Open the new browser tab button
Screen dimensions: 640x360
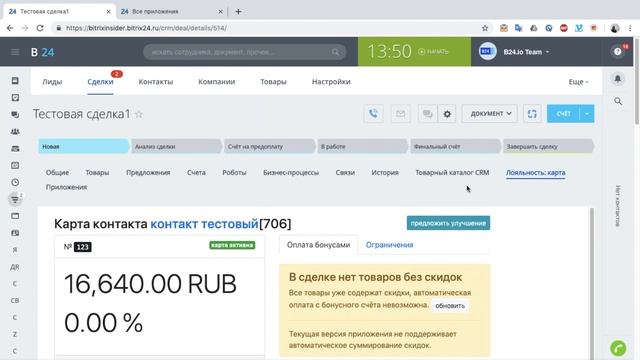pos(238,11)
